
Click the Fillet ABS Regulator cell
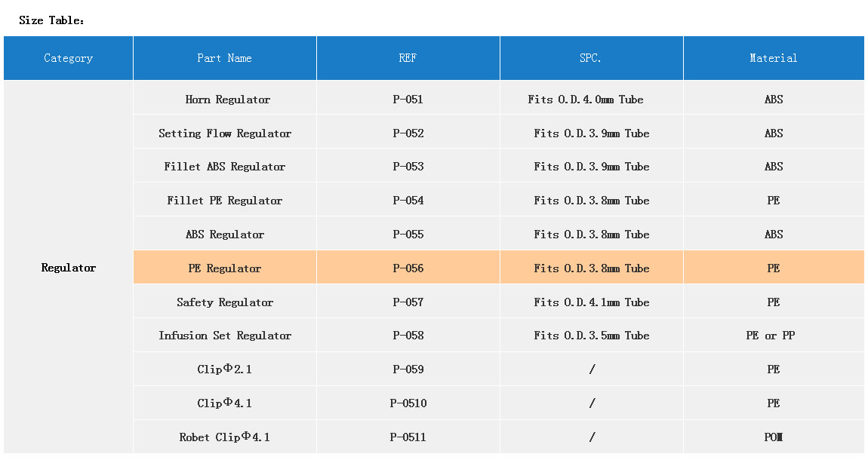(225, 167)
